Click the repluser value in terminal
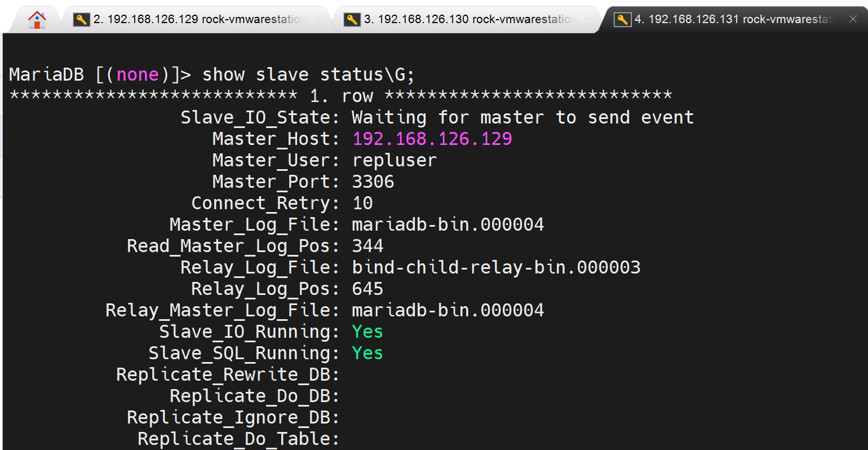 click(394, 160)
